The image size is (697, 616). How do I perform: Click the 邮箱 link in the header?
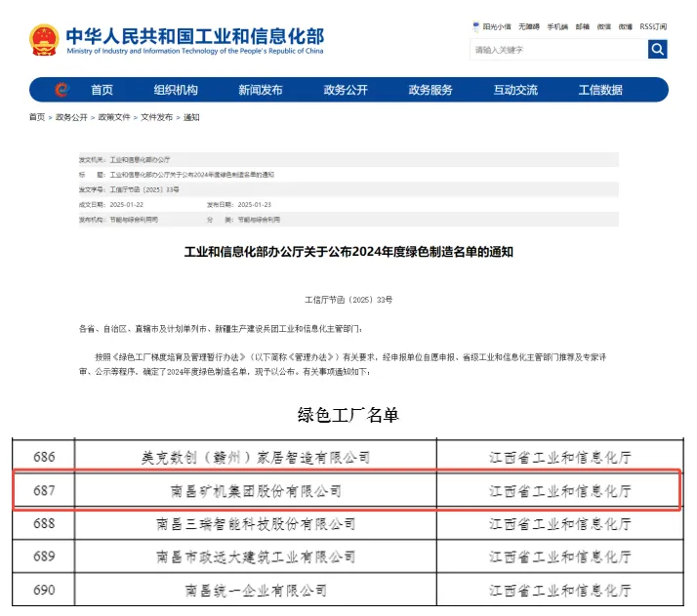583,27
